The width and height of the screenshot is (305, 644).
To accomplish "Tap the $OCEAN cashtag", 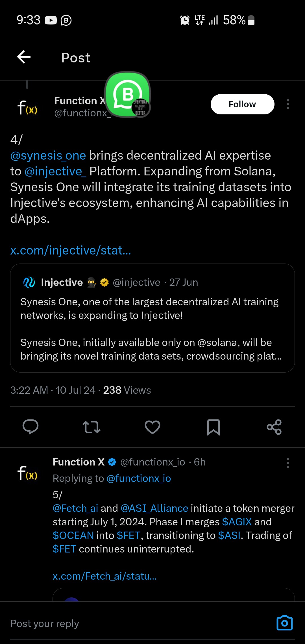I will pyautogui.click(x=73, y=536).
